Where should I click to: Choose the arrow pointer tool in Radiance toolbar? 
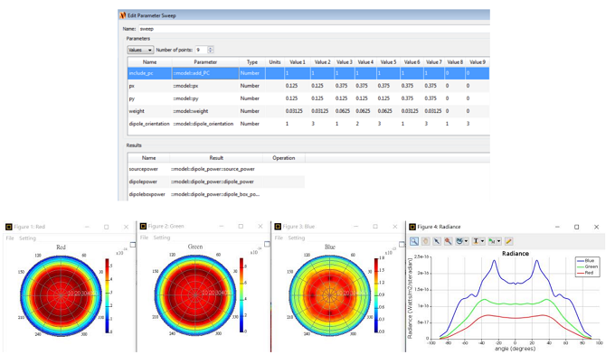pyautogui.click(x=436, y=241)
